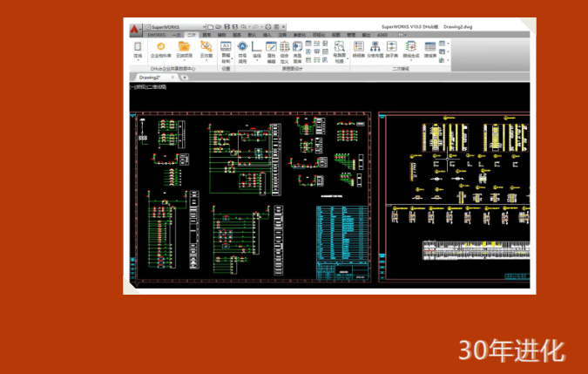The width and height of the screenshot is (588, 374).
Task: Click the viewport view label at canvas top-left
Action: tap(148, 86)
